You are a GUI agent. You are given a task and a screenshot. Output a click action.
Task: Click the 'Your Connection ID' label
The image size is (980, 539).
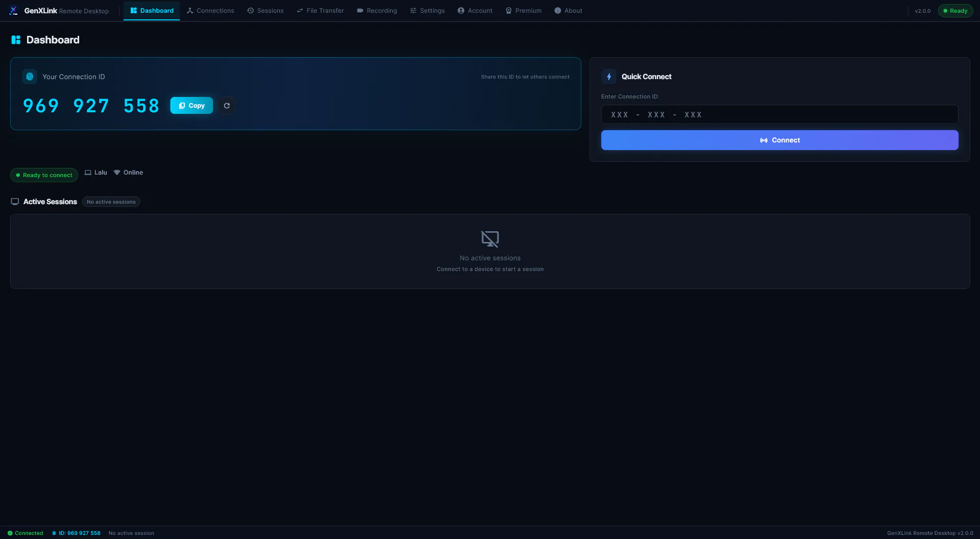tap(74, 77)
